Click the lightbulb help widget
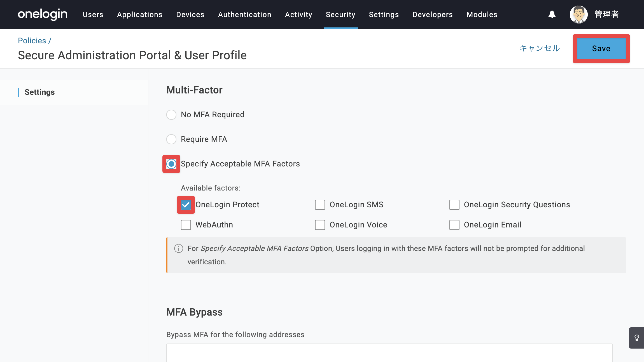The width and height of the screenshot is (644, 362). (637, 338)
